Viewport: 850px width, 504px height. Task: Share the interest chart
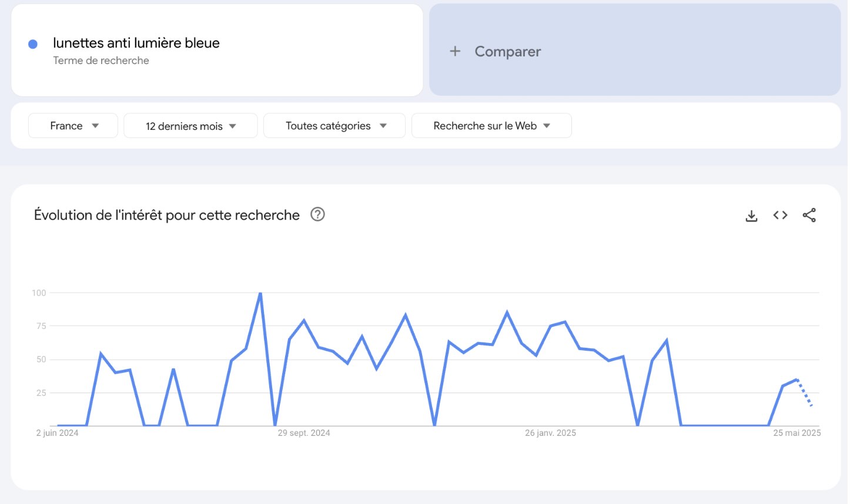[x=809, y=216]
